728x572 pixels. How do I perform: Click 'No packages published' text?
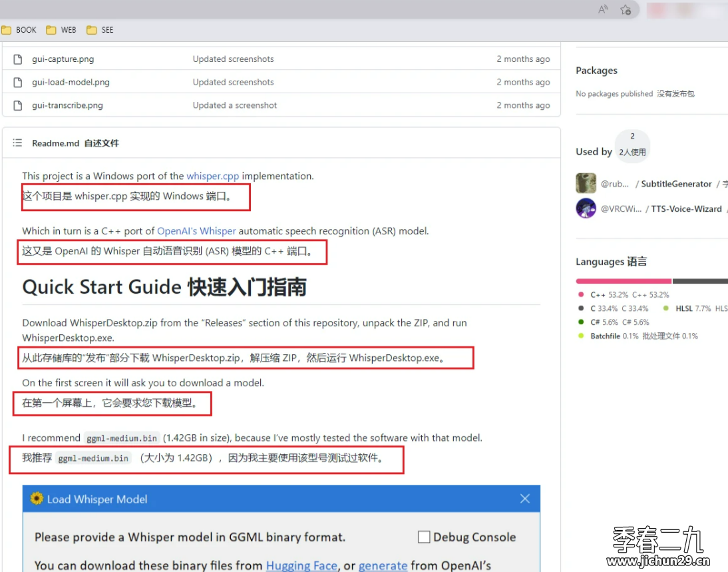614,94
